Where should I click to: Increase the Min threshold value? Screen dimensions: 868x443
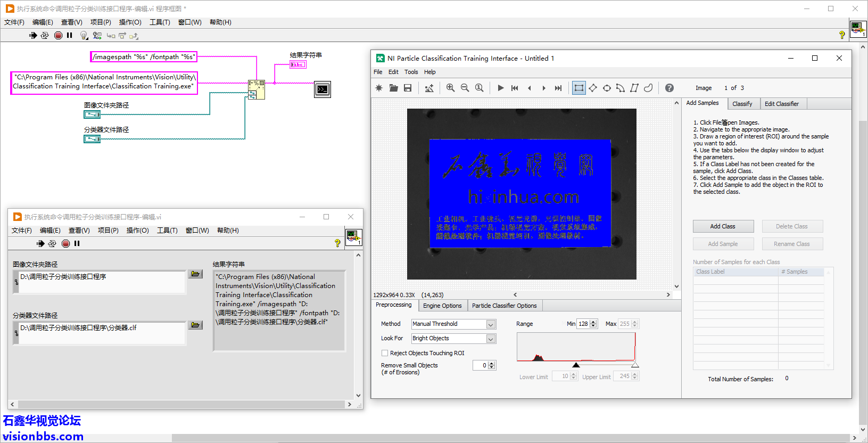tap(594, 322)
